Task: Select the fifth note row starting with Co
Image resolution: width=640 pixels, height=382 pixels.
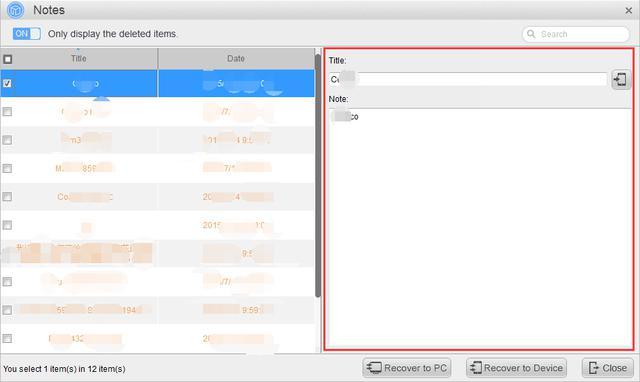Action: [x=158, y=197]
